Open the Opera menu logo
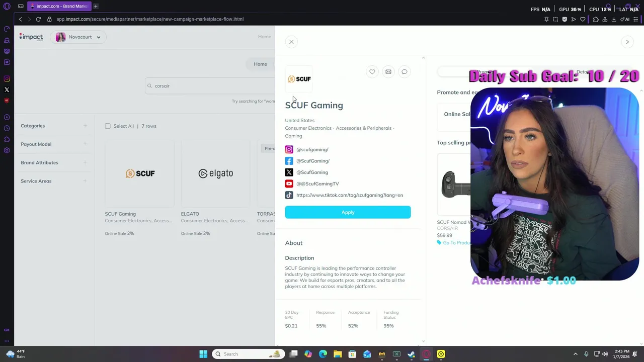This screenshot has width=644, height=362. point(7,6)
